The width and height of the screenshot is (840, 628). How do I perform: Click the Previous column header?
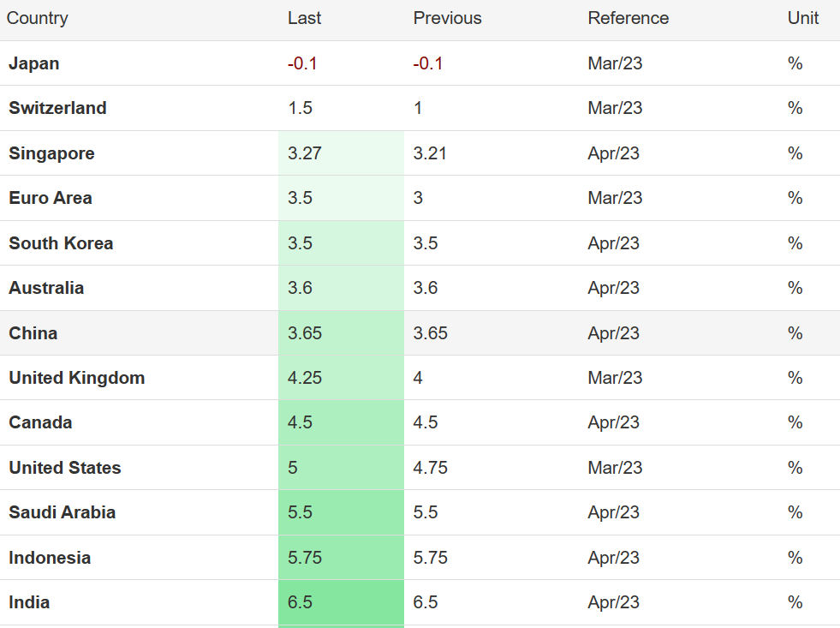coord(447,18)
